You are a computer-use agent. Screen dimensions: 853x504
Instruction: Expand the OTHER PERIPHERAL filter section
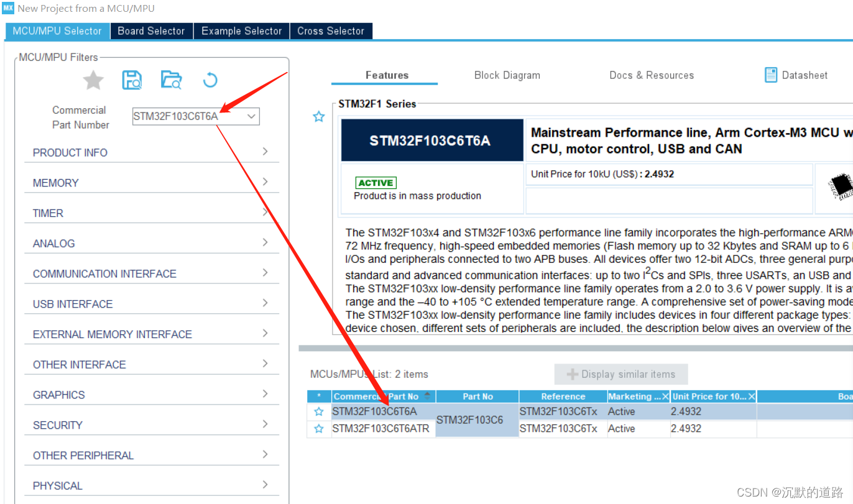pos(152,456)
